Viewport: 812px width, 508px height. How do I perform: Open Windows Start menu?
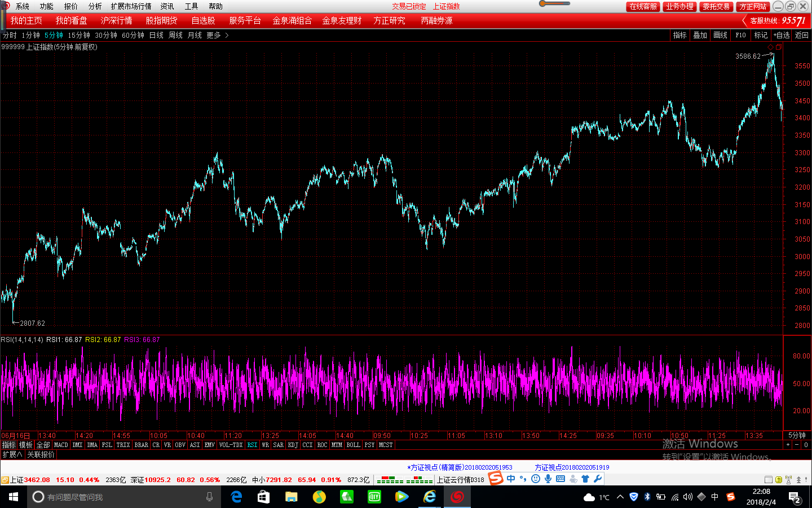tap(14, 497)
